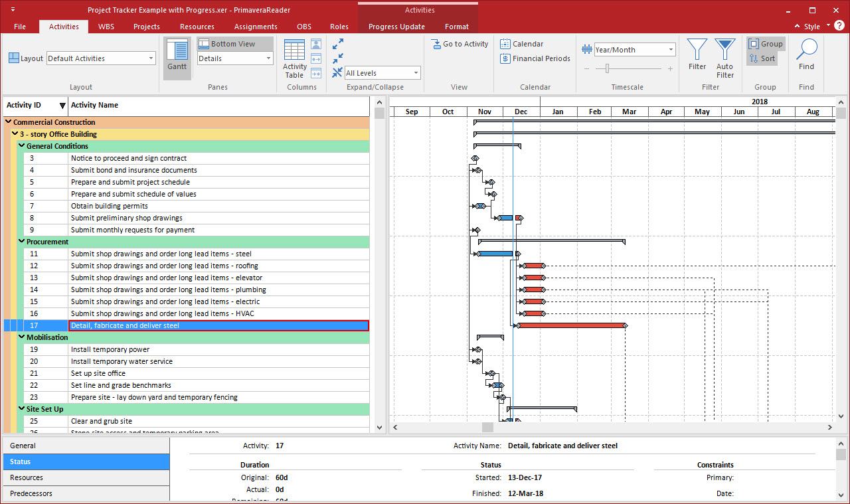Open the Find magnifier tool
The width and height of the screenshot is (850, 504).
click(x=806, y=54)
